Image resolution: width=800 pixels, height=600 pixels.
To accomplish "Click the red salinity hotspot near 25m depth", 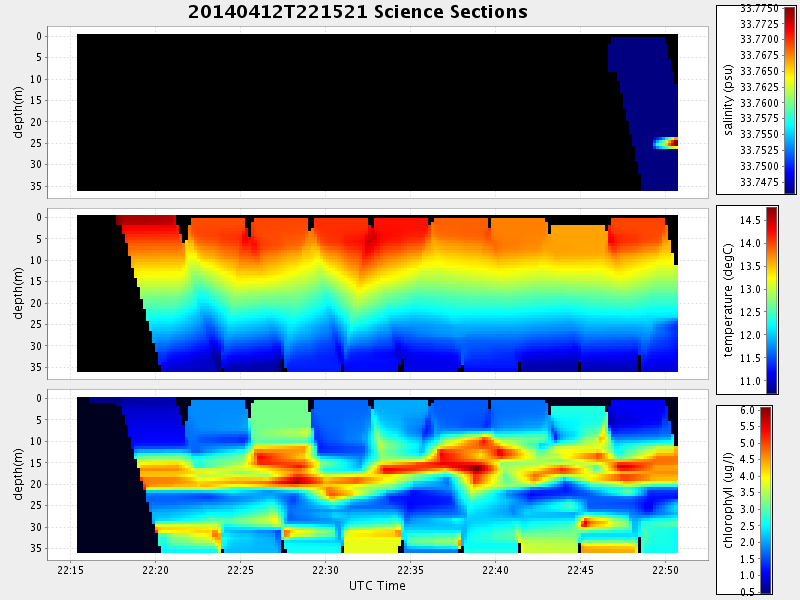I will tap(670, 143).
